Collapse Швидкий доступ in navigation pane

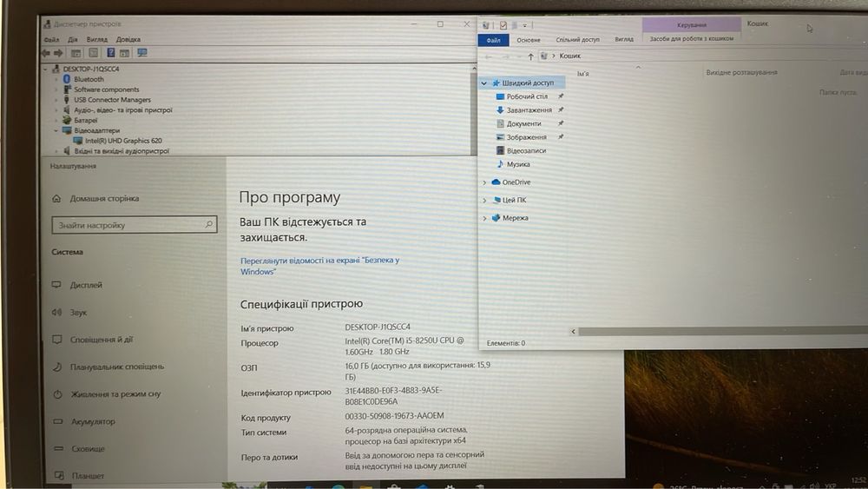[484, 83]
